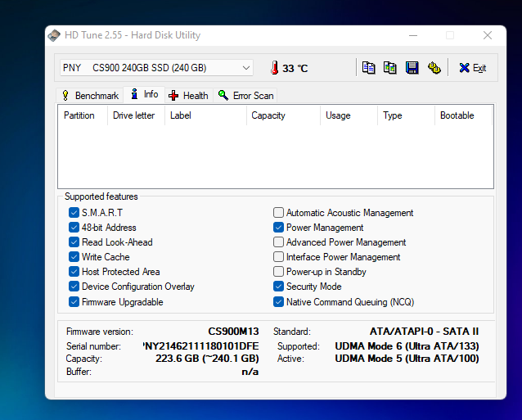Click the Label column header
This screenshot has width=522, height=420.
[205, 115]
